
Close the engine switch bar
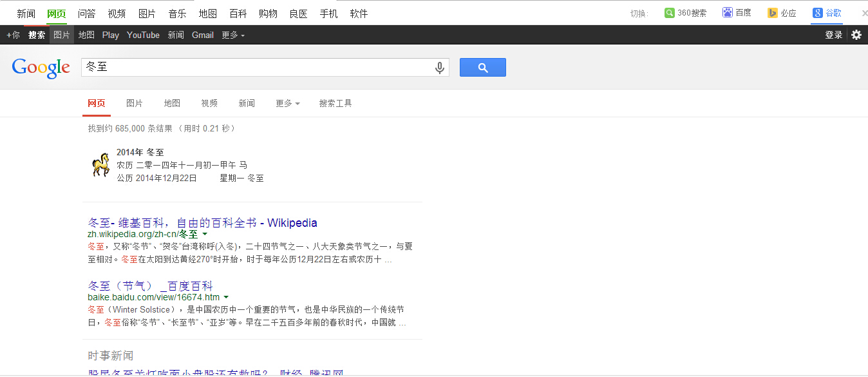[x=864, y=13]
